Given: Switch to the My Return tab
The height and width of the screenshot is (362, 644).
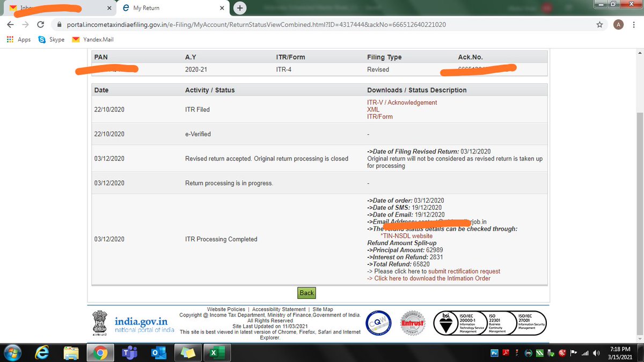Looking at the screenshot, I should pyautogui.click(x=172, y=8).
